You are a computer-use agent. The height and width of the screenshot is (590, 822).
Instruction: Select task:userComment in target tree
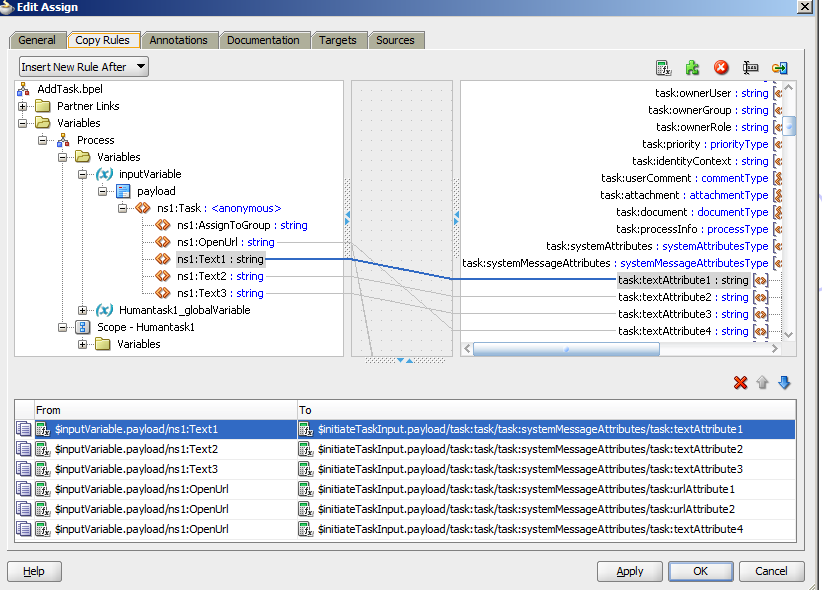click(x=685, y=178)
